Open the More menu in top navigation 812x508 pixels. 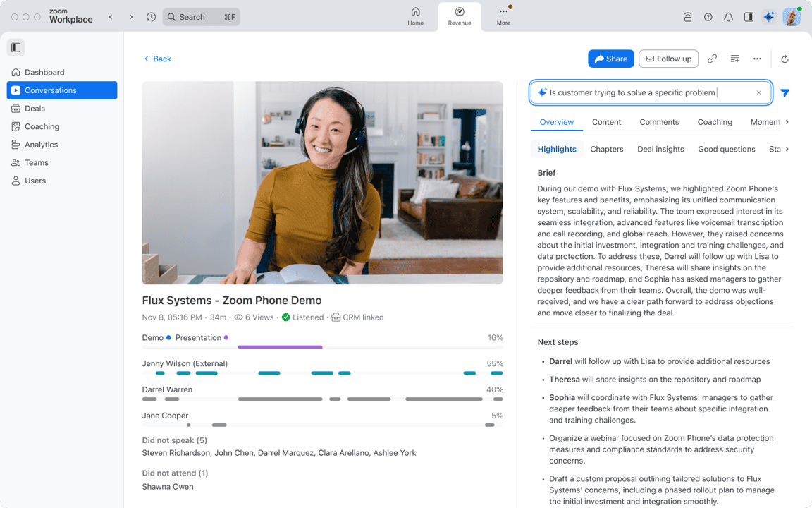(x=503, y=16)
